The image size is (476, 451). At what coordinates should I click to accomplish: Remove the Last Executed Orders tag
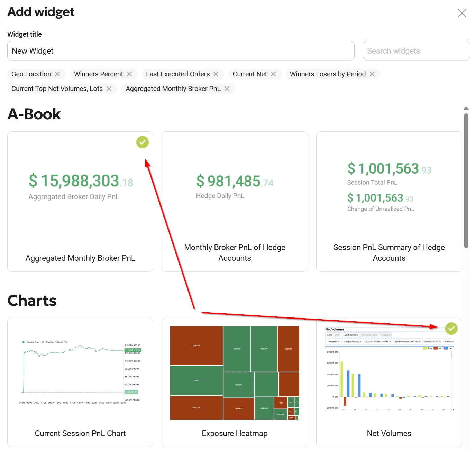(216, 74)
